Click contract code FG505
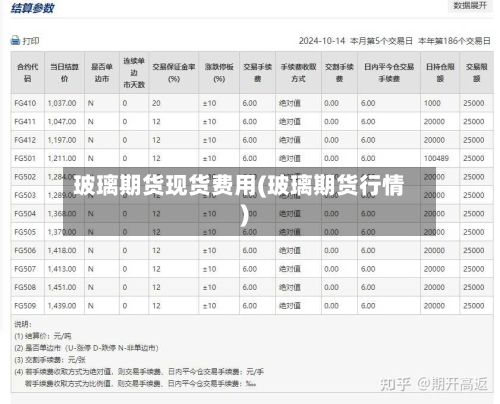The width and height of the screenshot is (500, 404). click(25, 232)
